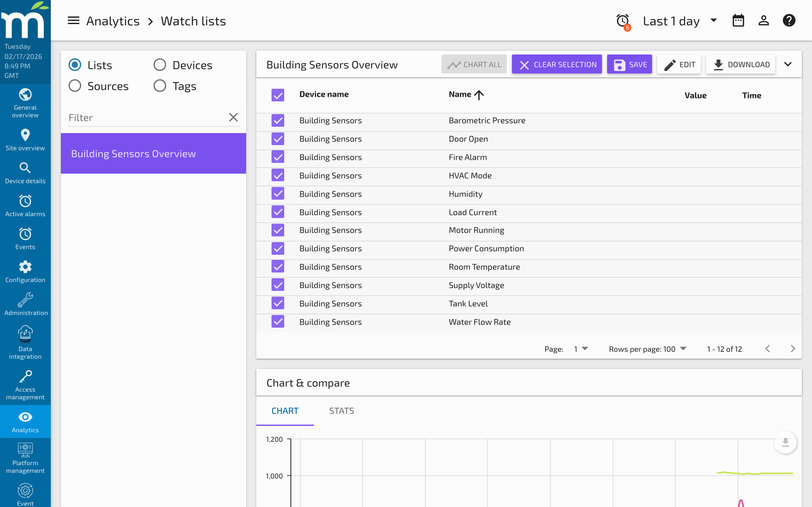812x507 pixels.
Task: Uncheck the select-all checkbox in header
Action: coord(278,95)
